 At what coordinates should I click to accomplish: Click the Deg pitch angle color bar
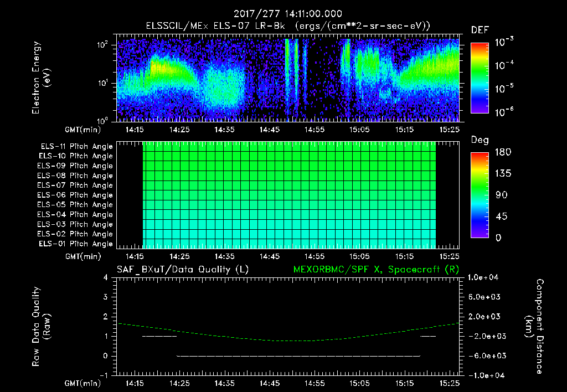480,195
